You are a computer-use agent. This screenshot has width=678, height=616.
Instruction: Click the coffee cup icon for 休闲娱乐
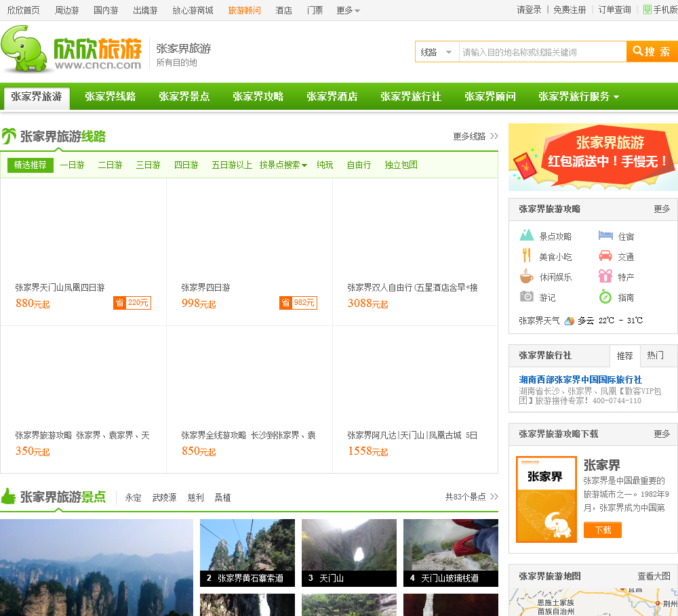pos(526,276)
